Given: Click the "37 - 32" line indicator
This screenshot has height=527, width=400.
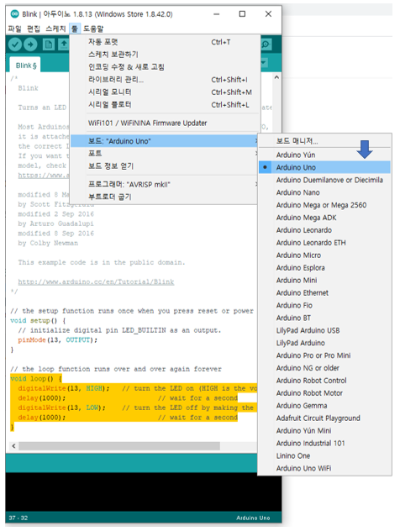Looking at the screenshot, I should coord(18,518).
